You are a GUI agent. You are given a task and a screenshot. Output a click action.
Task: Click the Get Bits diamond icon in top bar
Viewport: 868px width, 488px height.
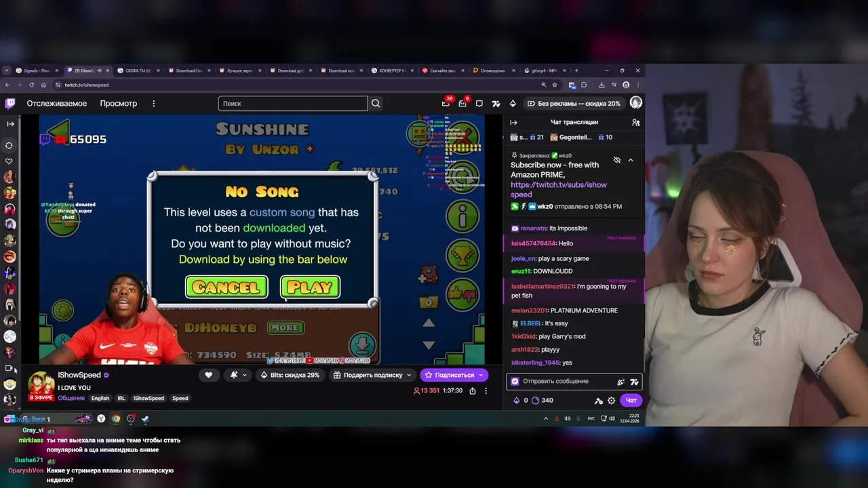(513, 103)
